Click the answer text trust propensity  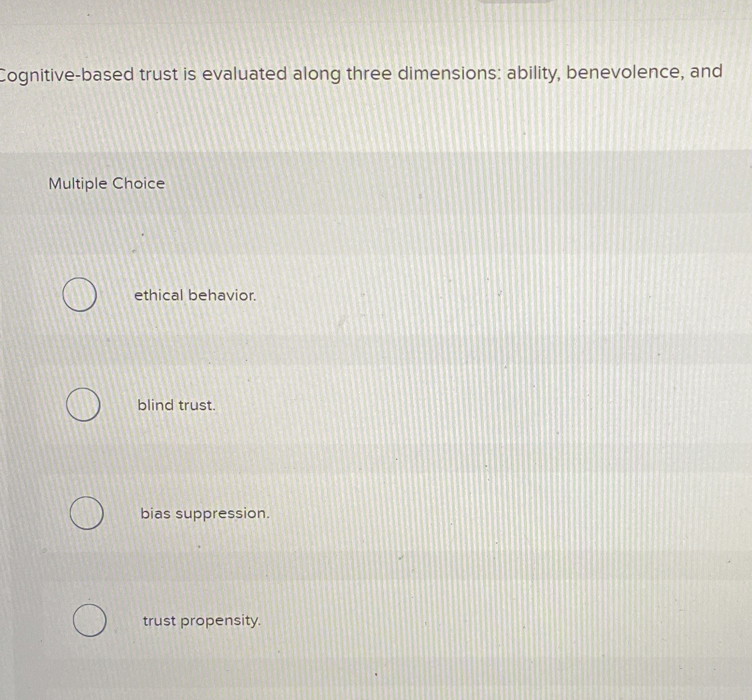tap(201, 621)
